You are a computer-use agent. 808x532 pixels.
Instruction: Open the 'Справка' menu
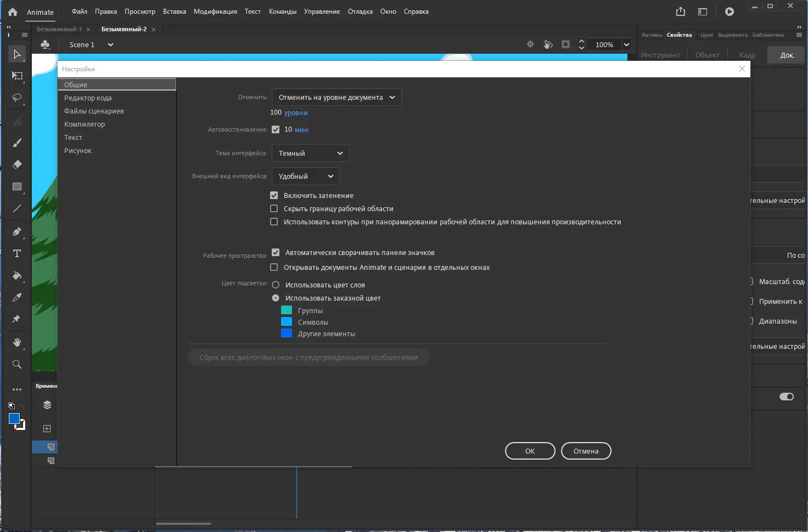(x=416, y=12)
